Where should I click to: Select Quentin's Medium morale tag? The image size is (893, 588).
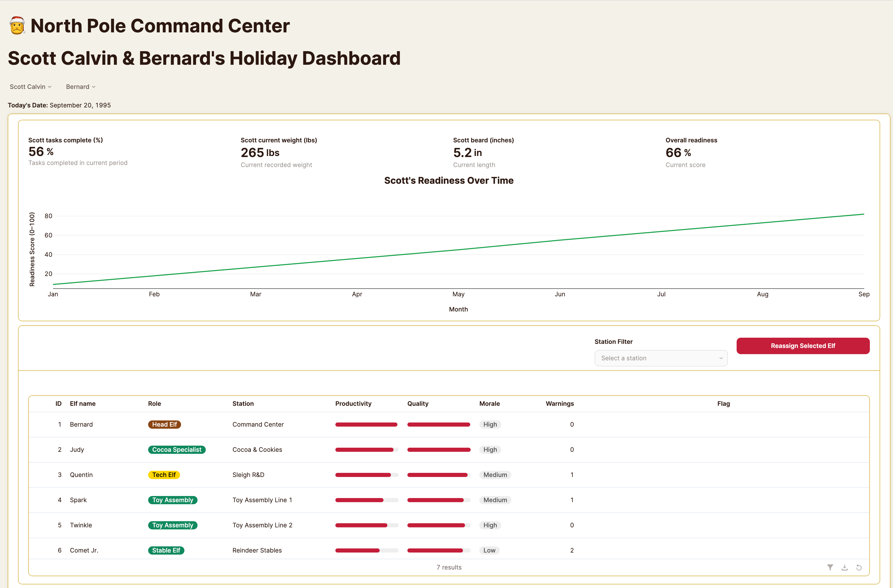point(495,475)
